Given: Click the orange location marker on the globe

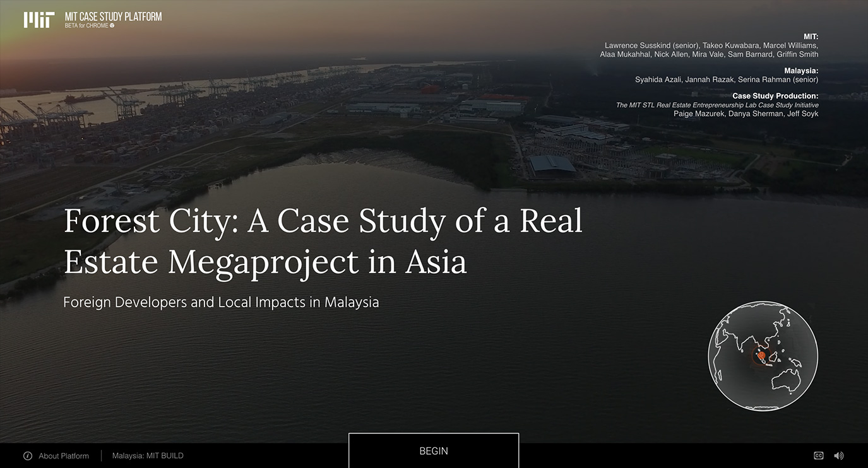Looking at the screenshot, I should (761, 356).
